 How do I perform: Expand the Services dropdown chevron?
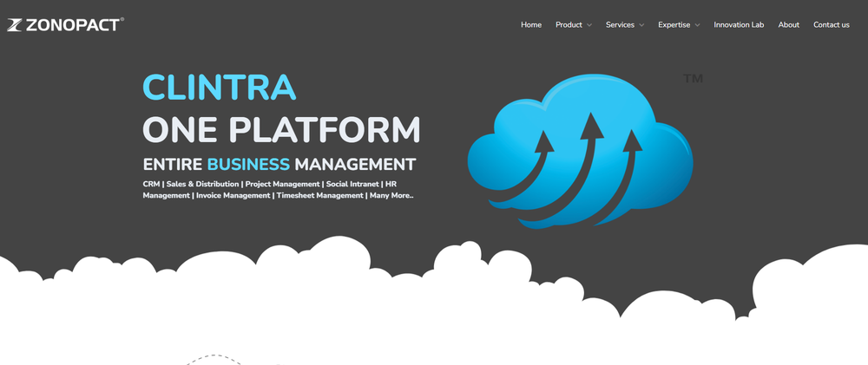pos(641,25)
